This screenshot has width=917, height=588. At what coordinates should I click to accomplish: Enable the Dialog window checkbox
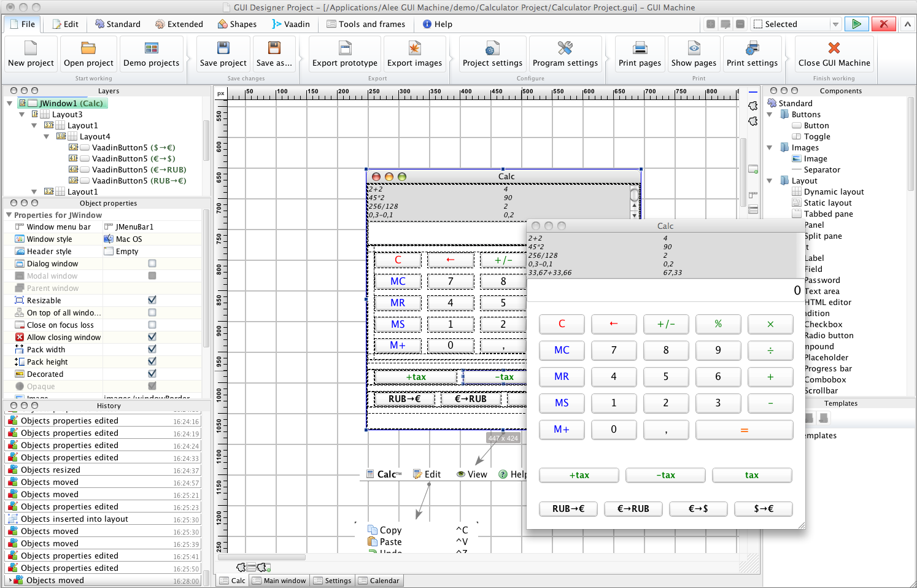152,263
